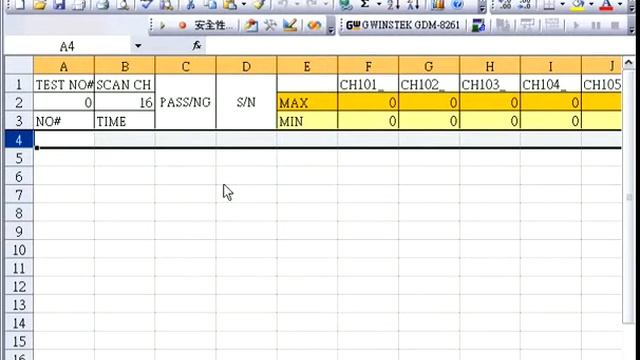Open the Control Toolbox icon

270,26
